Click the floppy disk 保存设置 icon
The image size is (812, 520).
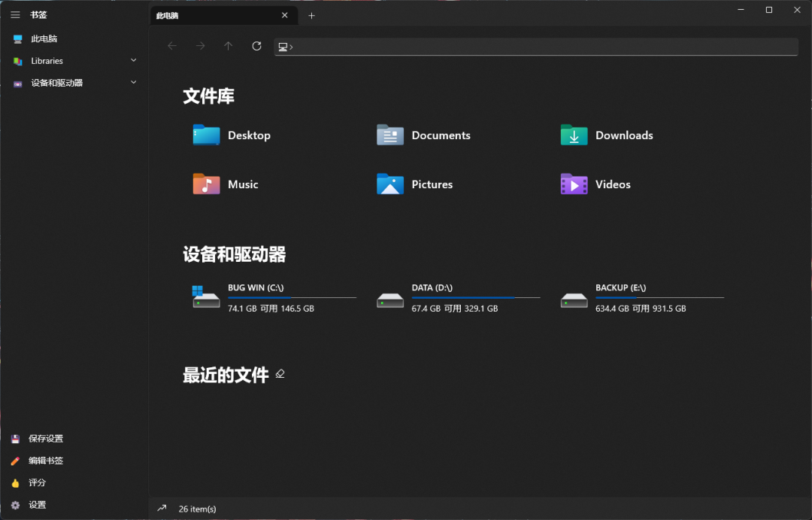tap(15, 438)
